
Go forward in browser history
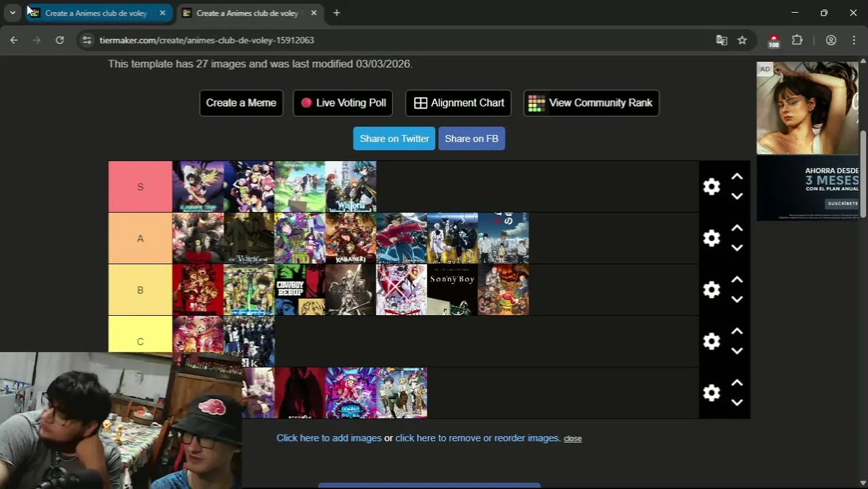pyautogui.click(x=37, y=40)
